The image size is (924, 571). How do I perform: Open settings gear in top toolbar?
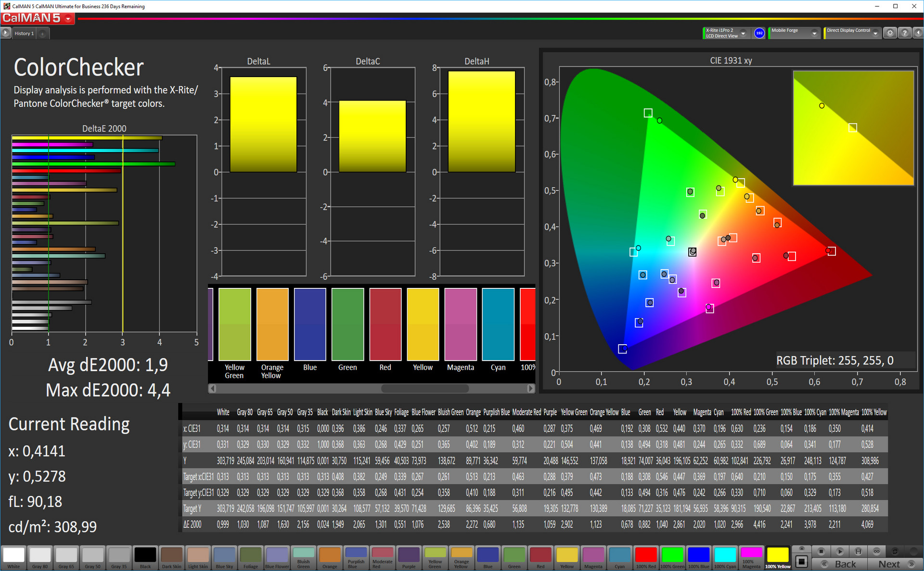coord(890,33)
